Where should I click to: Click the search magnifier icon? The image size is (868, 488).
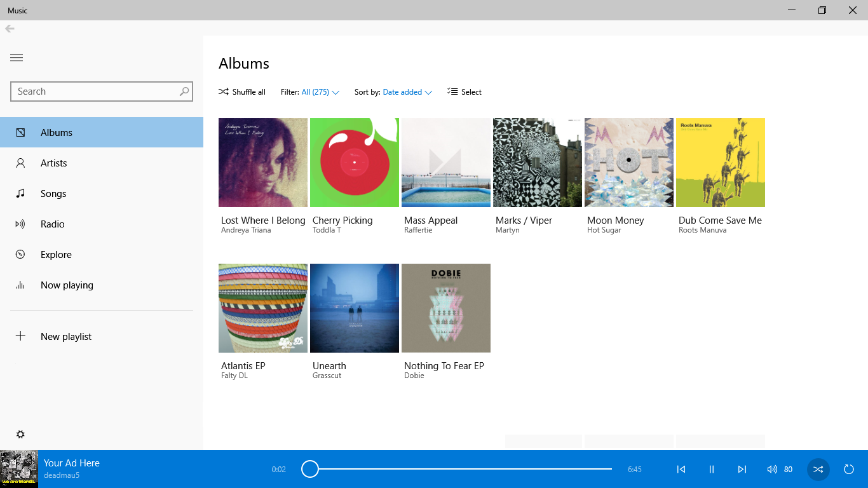pos(184,91)
